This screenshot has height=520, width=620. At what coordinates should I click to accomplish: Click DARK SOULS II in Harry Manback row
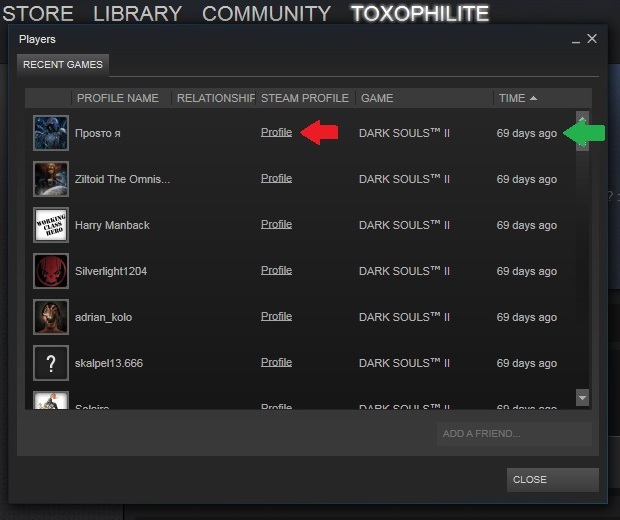click(404, 225)
